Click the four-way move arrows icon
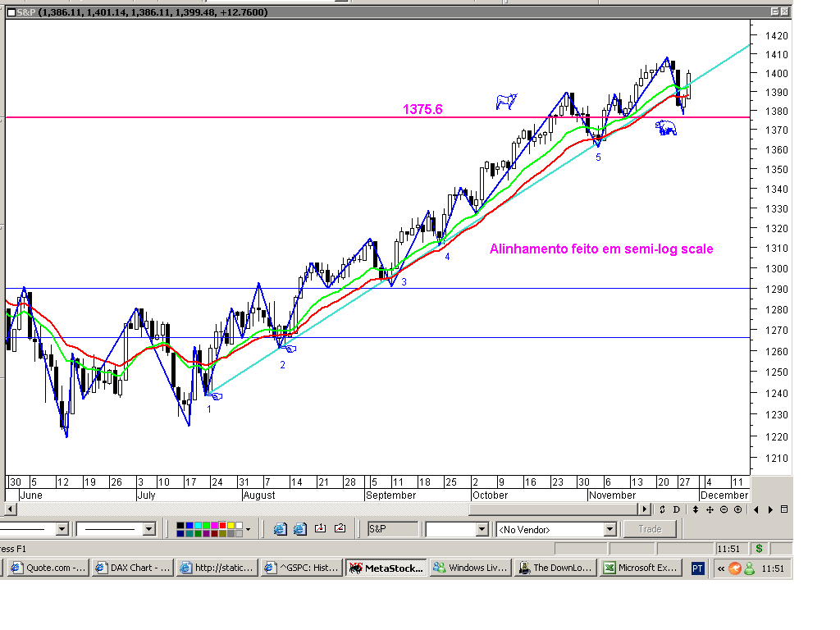The width and height of the screenshot is (840, 630). [x=710, y=509]
